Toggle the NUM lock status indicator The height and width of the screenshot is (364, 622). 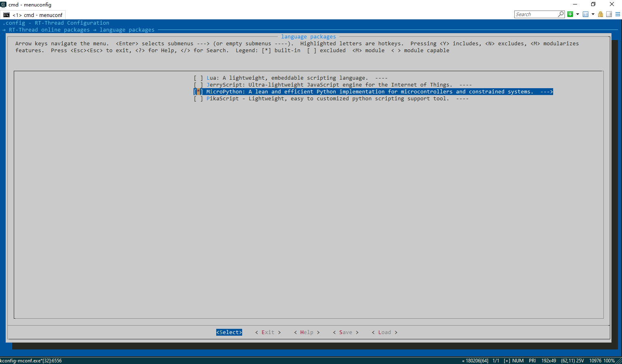(x=518, y=360)
